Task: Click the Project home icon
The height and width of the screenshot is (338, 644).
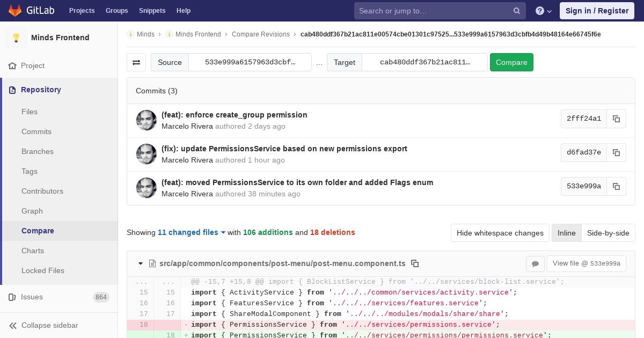Action: coord(12,65)
